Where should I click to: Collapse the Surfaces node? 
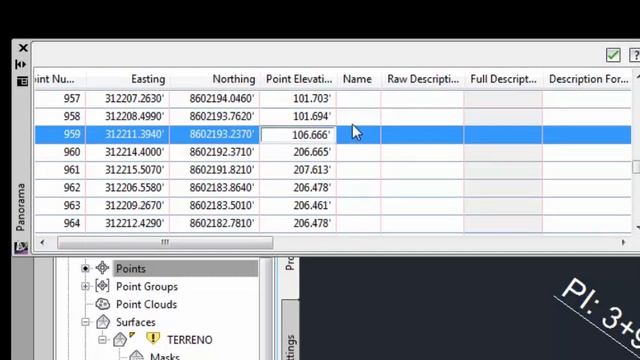pos(85,322)
